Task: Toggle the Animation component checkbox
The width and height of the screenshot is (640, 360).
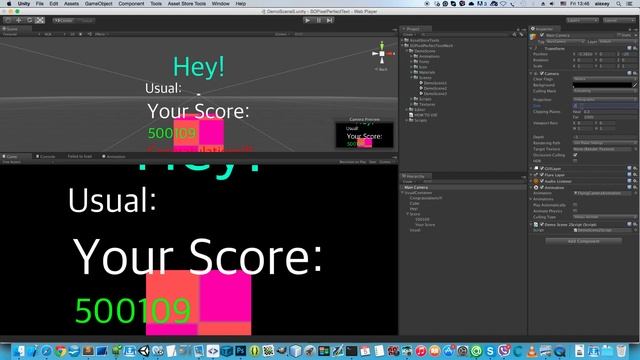Action: tap(542, 187)
